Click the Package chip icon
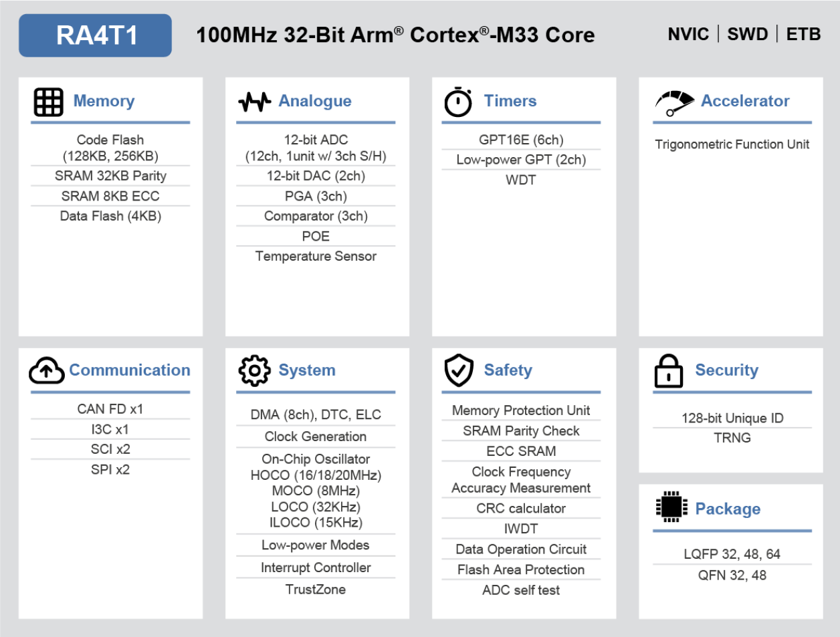 pyautogui.click(x=671, y=507)
